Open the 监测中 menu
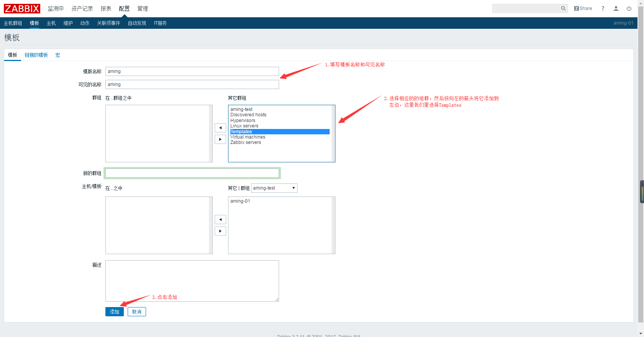This screenshot has width=644, height=337. click(56, 8)
